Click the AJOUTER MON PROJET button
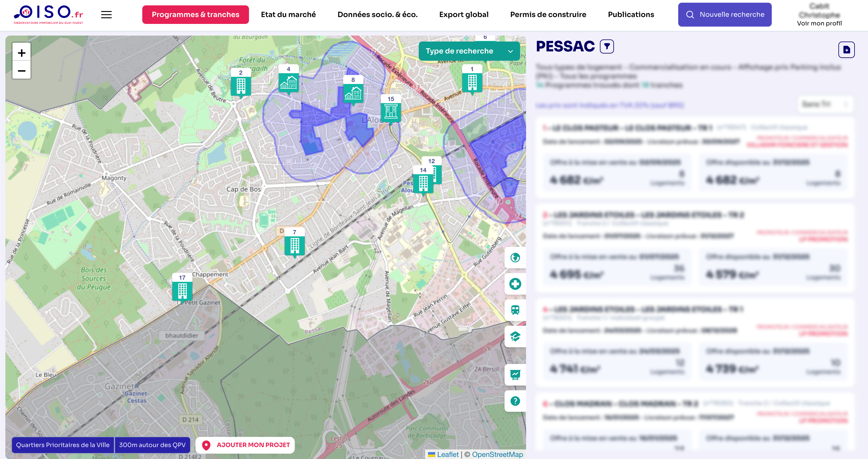This screenshot has height=459, width=868. (x=244, y=445)
